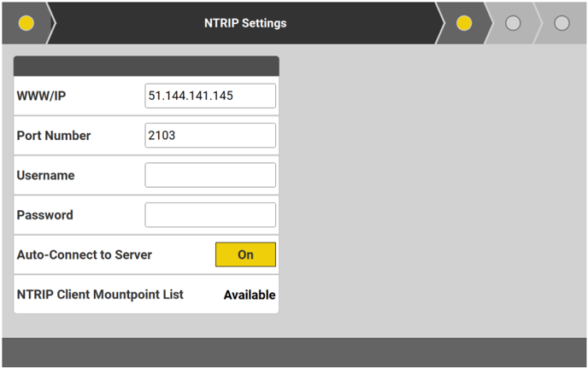Image resolution: width=588 pixels, height=368 pixels.
Task: Toggle Auto-Connect to Server On button
Action: [x=245, y=254]
